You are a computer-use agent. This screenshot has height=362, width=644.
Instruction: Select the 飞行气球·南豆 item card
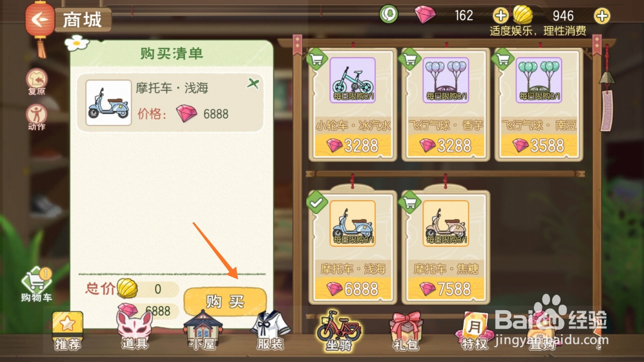click(539, 105)
